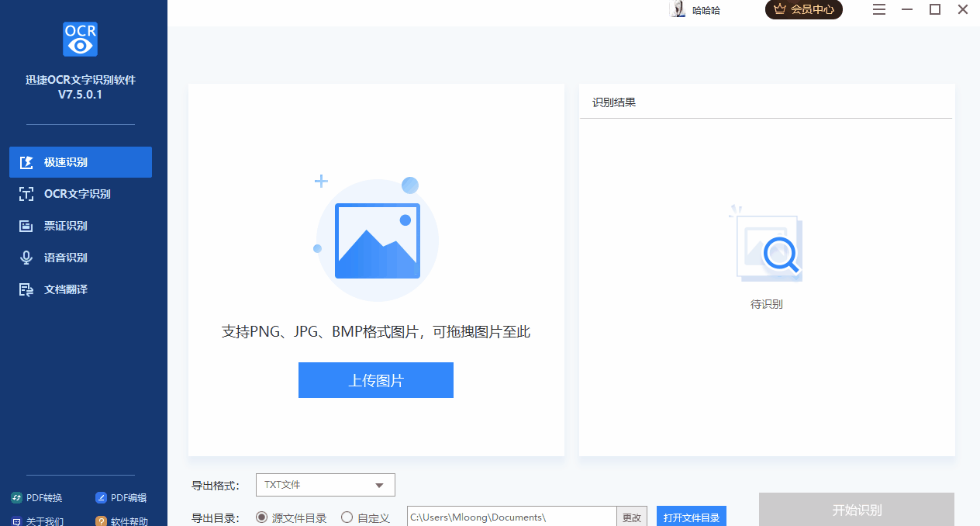Expand the hamburger menu at top right
This screenshot has width=980, height=526.
[878, 10]
